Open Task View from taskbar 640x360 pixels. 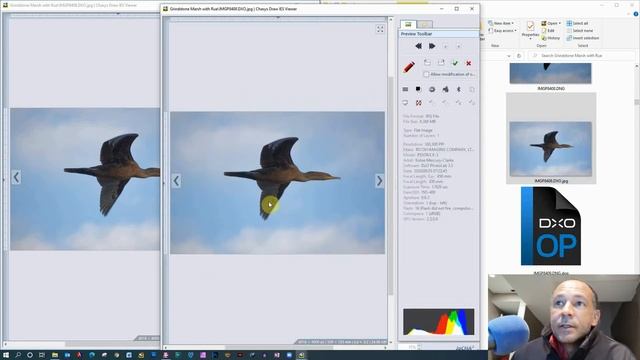pyautogui.click(x=42, y=355)
